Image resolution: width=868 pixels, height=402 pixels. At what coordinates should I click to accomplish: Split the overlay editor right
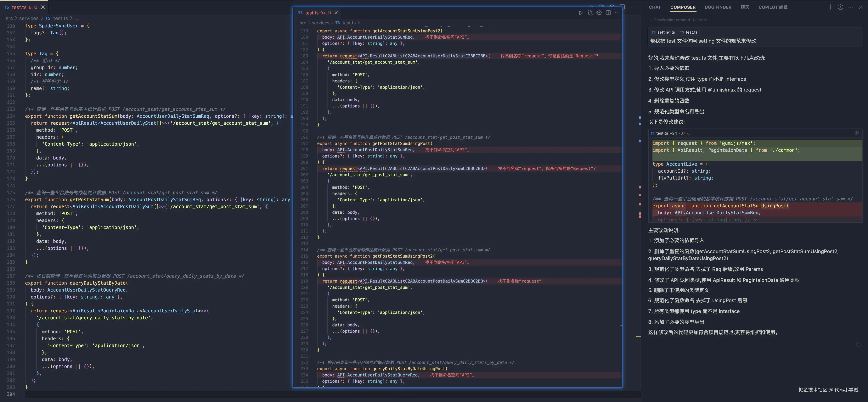(608, 13)
